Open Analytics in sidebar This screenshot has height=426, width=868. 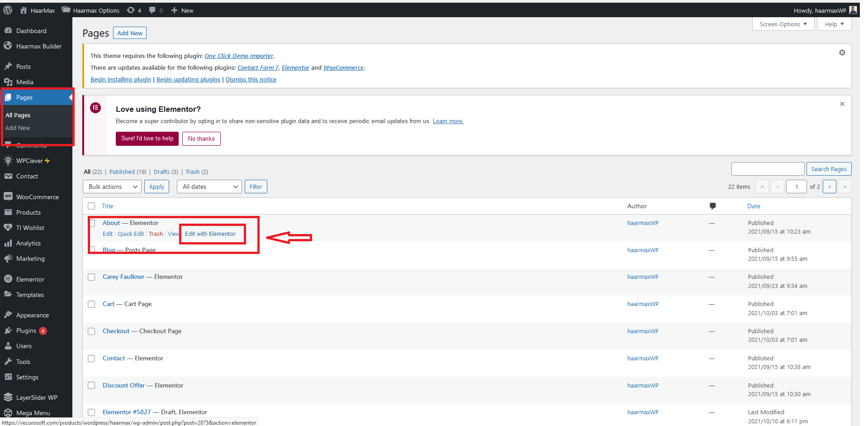(28, 243)
